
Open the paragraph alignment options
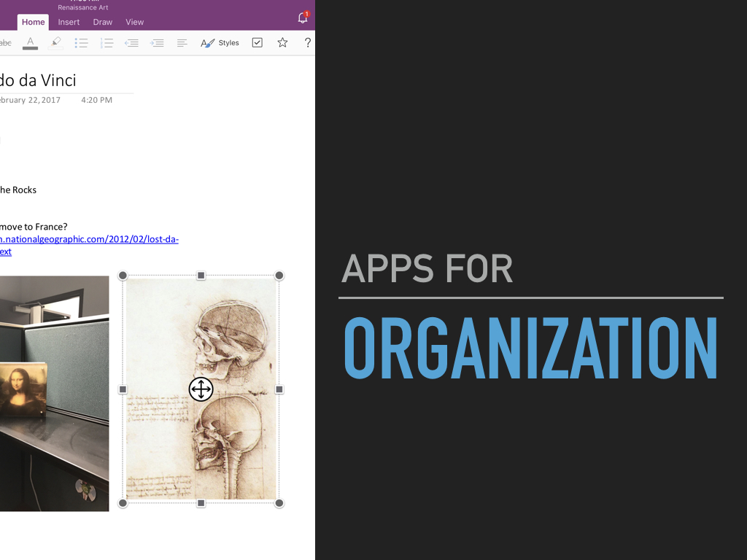(x=182, y=43)
